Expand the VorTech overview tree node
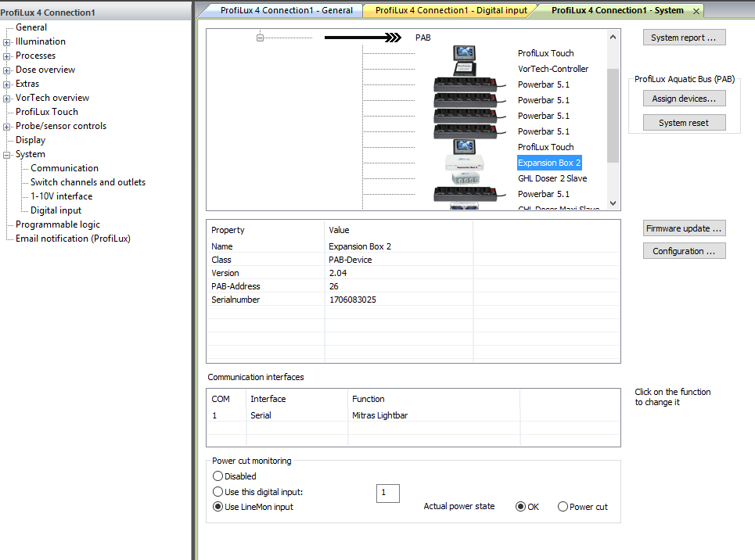755x560 pixels. pos(7,99)
